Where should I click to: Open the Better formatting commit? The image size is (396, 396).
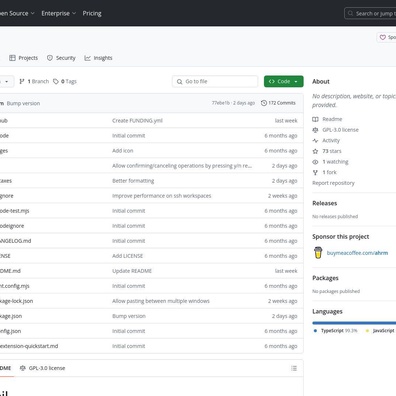[x=133, y=181]
